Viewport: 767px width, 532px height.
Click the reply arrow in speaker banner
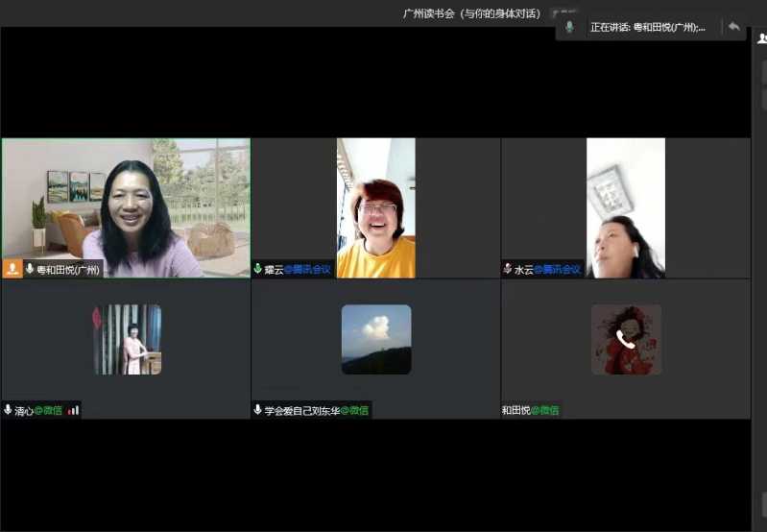(734, 27)
